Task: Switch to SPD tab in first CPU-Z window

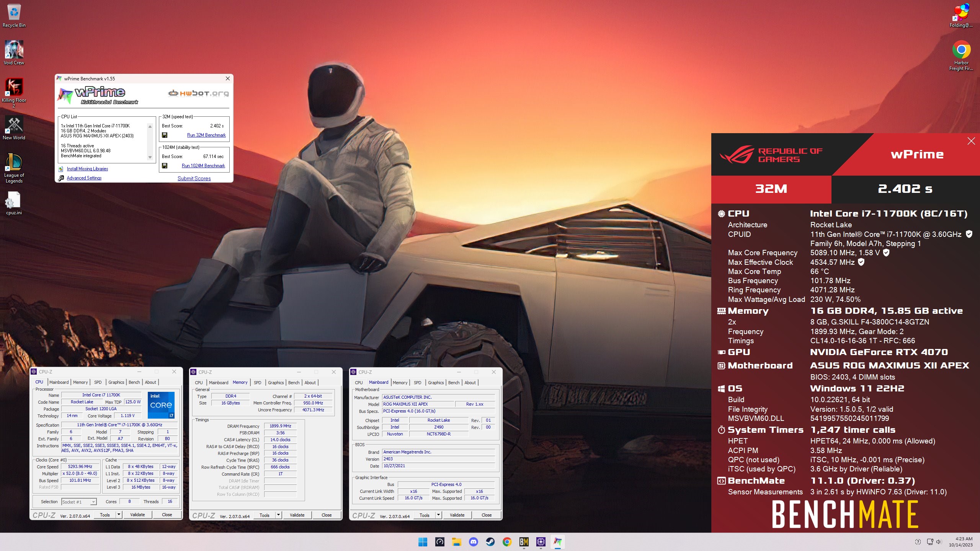Action: click(x=98, y=382)
